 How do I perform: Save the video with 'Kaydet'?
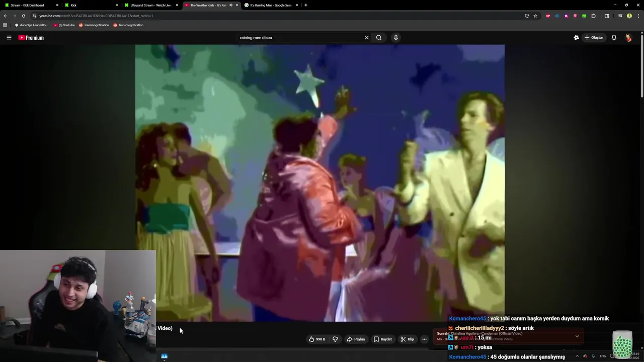pos(382,339)
